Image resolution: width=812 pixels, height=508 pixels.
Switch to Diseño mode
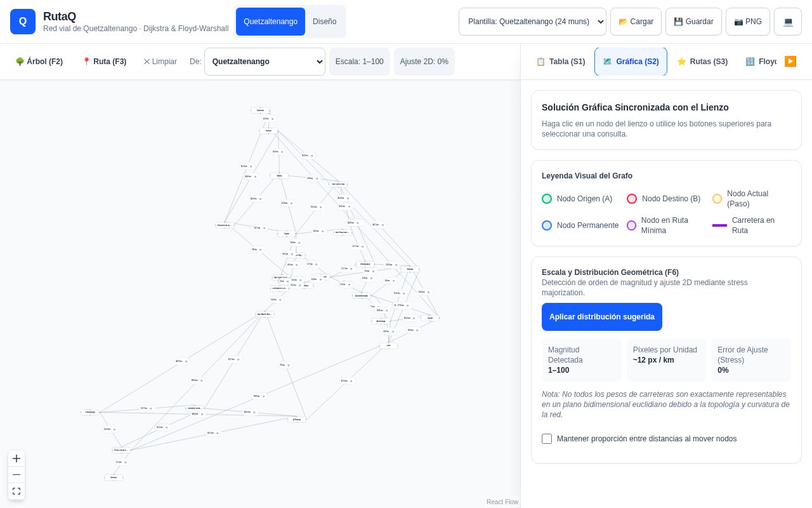324,22
